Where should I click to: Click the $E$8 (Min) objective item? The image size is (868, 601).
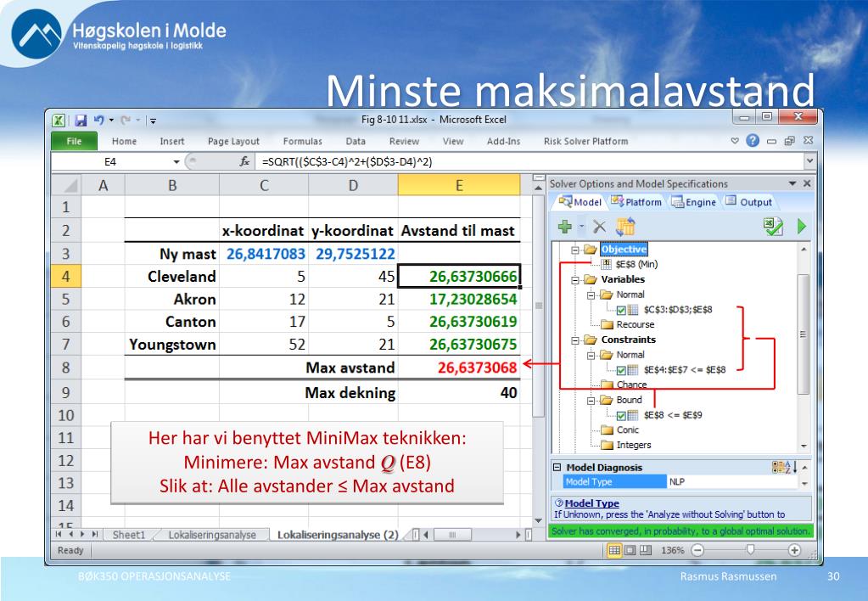coord(636,264)
